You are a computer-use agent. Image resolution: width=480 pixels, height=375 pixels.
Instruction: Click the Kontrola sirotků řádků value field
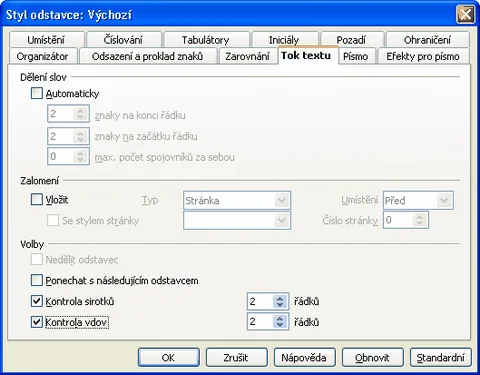[268, 301]
